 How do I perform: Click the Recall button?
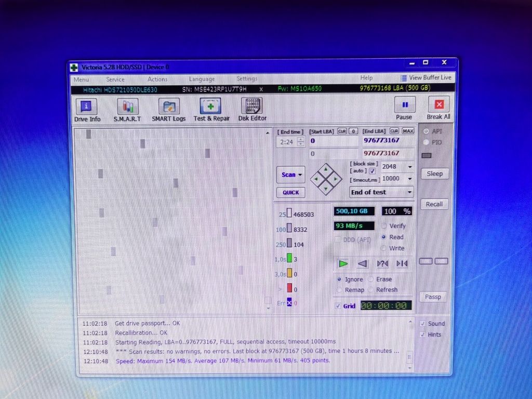[x=434, y=204]
